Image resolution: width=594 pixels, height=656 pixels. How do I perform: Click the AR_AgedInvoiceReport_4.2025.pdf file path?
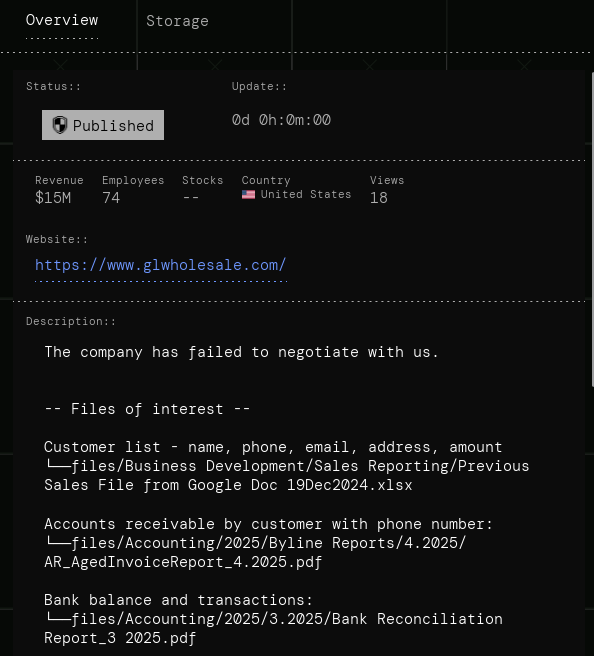tap(183, 562)
